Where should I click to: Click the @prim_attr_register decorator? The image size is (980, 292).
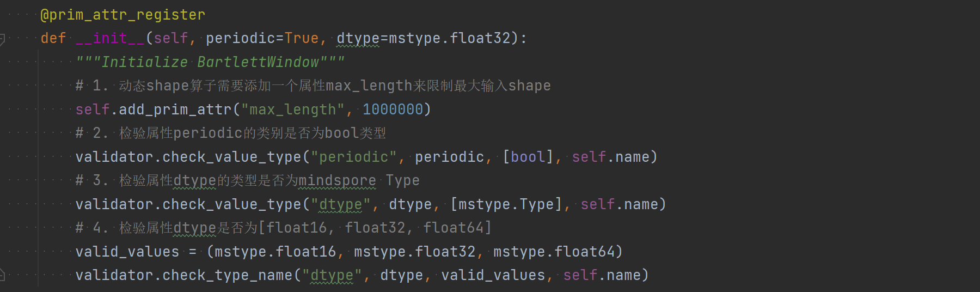click(122, 15)
